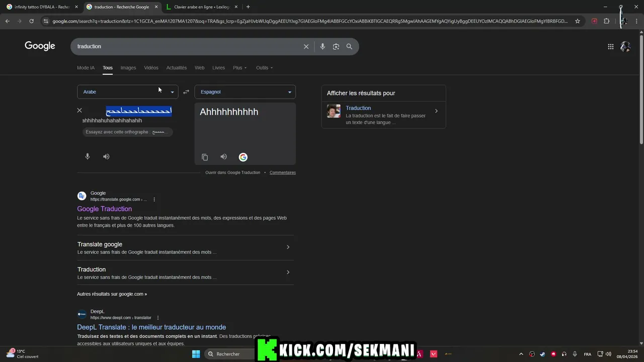Viewport: 644px width, 362px height.
Task: Select the Livres search tab
Action: (219, 68)
